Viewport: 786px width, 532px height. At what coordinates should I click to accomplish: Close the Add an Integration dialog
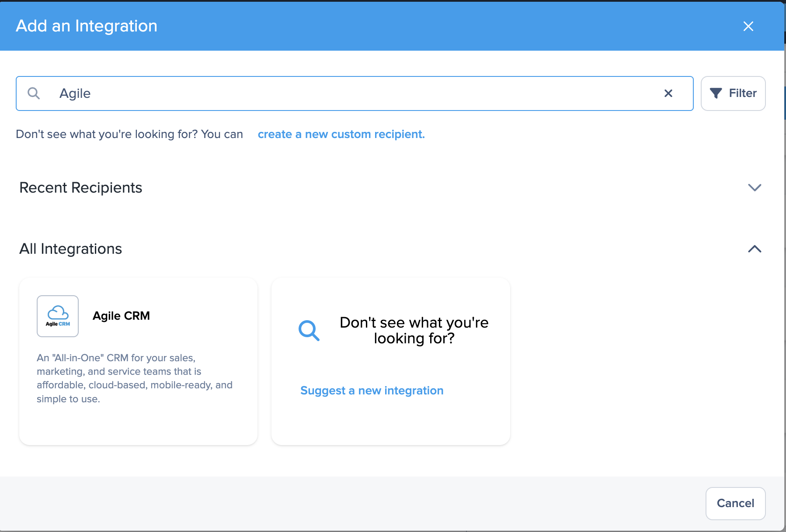point(748,26)
